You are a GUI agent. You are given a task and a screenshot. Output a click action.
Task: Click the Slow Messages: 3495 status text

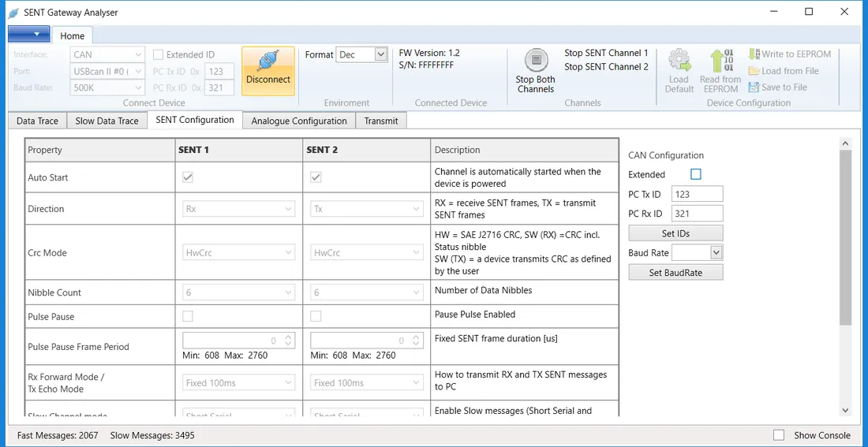pyautogui.click(x=152, y=435)
